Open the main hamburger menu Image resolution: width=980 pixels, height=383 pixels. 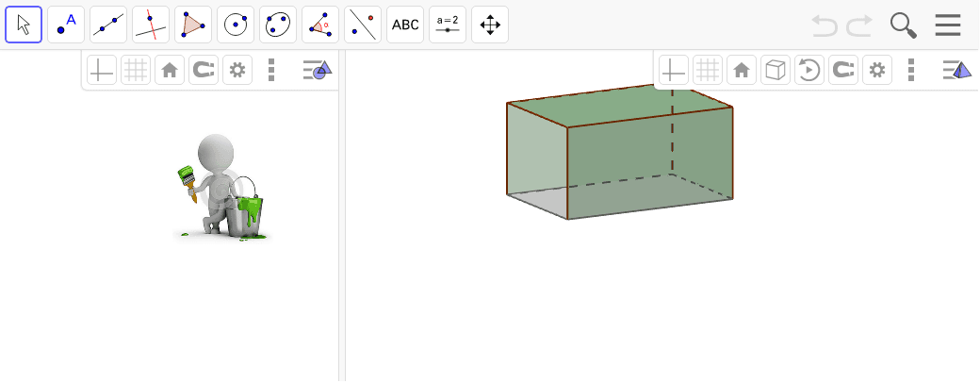click(948, 25)
